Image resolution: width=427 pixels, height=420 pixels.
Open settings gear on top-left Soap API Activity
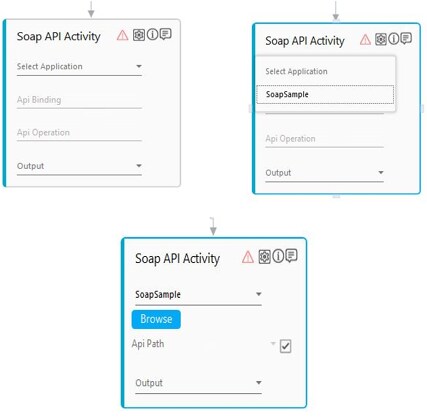coord(139,35)
